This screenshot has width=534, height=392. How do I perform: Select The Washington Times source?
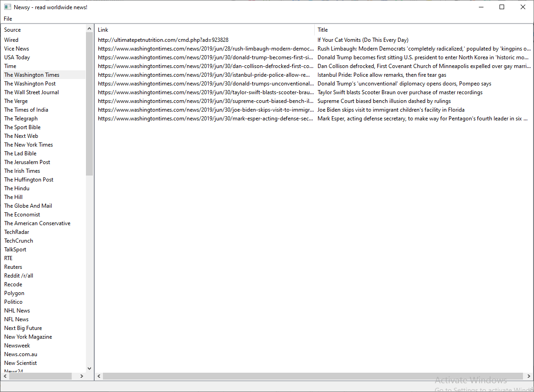[32, 75]
